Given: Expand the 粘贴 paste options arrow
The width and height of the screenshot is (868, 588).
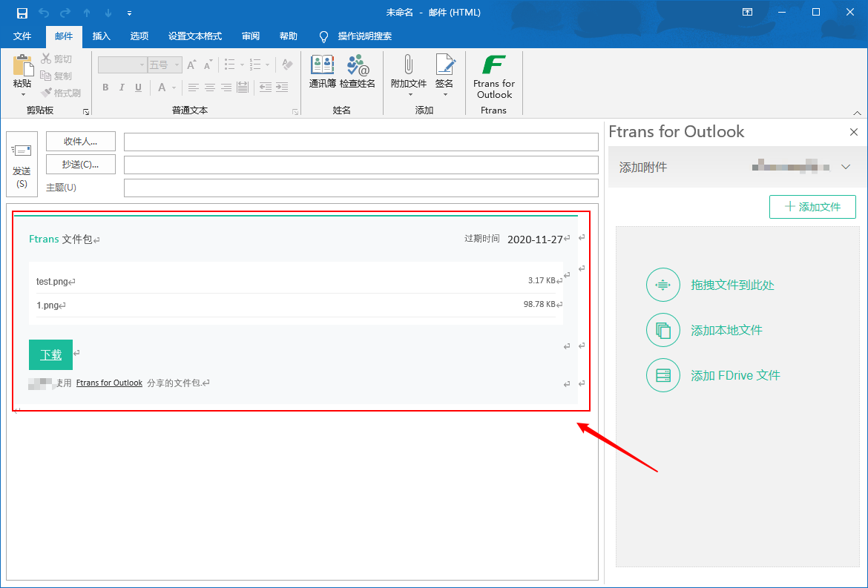Looking at the screenshot, I should coord(23,95).
